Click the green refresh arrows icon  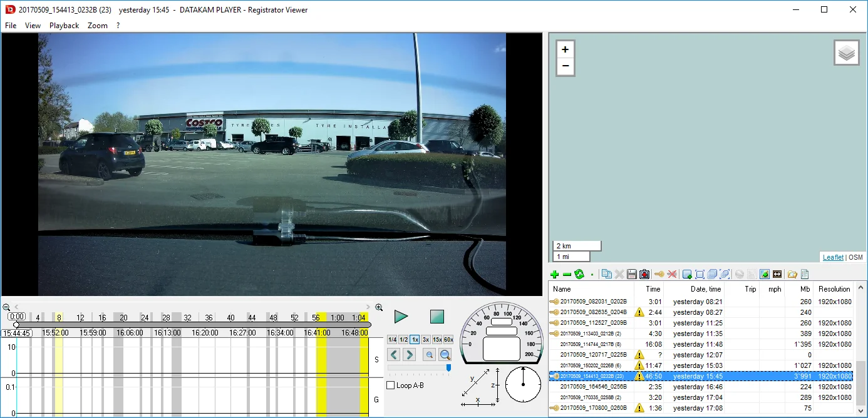click(x=579, y=274)
